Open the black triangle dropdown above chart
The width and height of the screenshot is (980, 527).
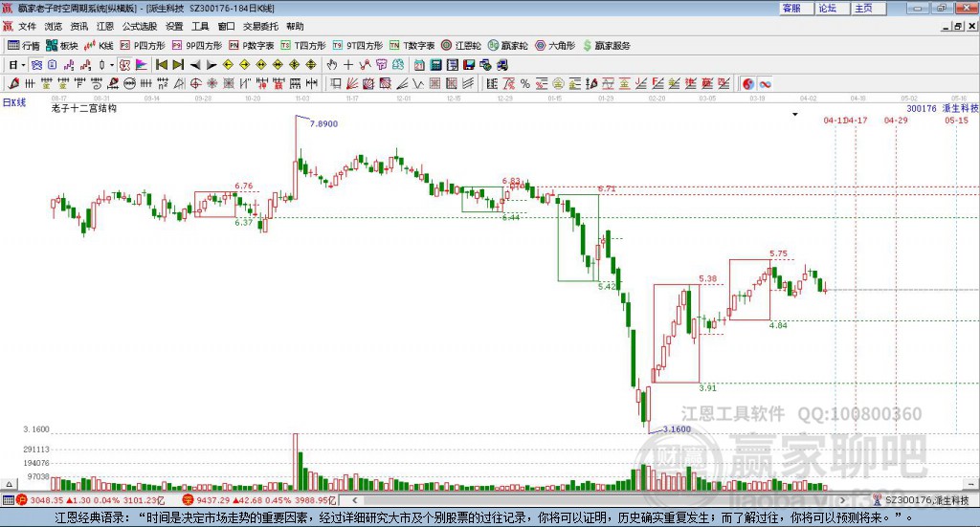[793, 114]
